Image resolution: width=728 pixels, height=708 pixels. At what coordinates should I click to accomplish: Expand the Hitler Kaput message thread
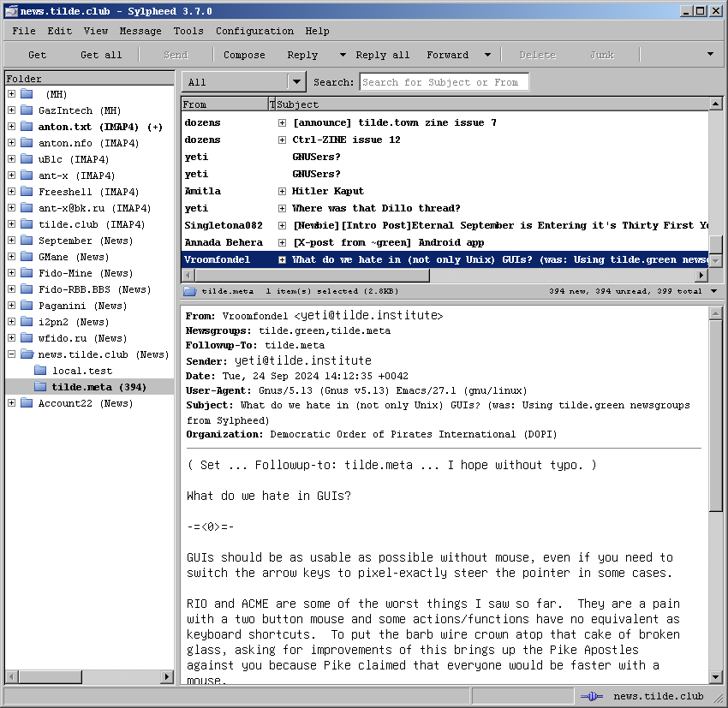coord(282,191)
